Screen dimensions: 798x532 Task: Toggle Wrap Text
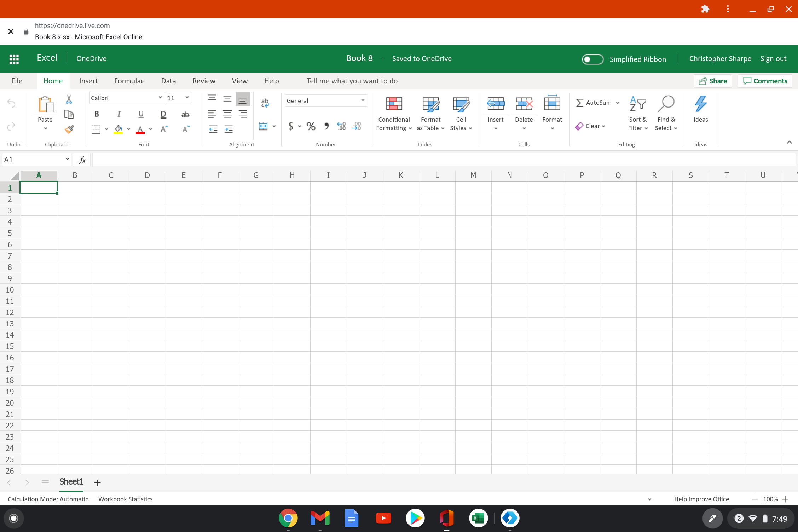pos(265,103)
